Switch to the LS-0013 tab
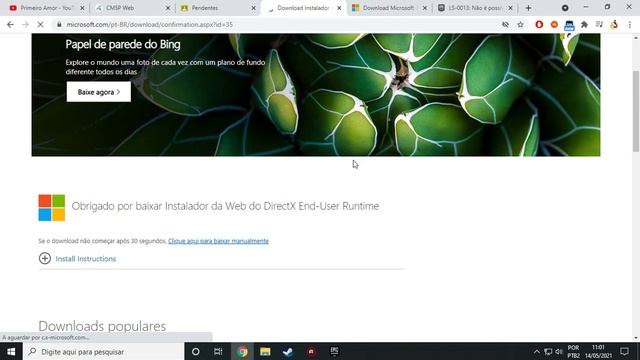Viewport: 640px width, 360px height. tap(475, 8)
